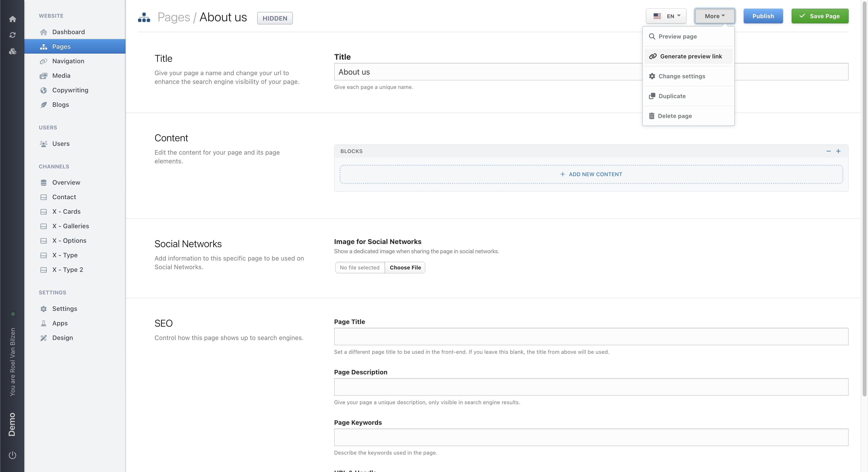Click the Home icon on the dark sidebar
868x472 pixels.
pyautogui.click(x=12, y=19)
